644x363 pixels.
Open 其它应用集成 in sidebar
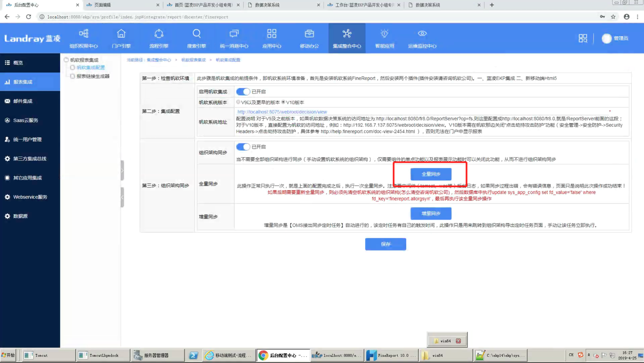[x=30, y=178]
